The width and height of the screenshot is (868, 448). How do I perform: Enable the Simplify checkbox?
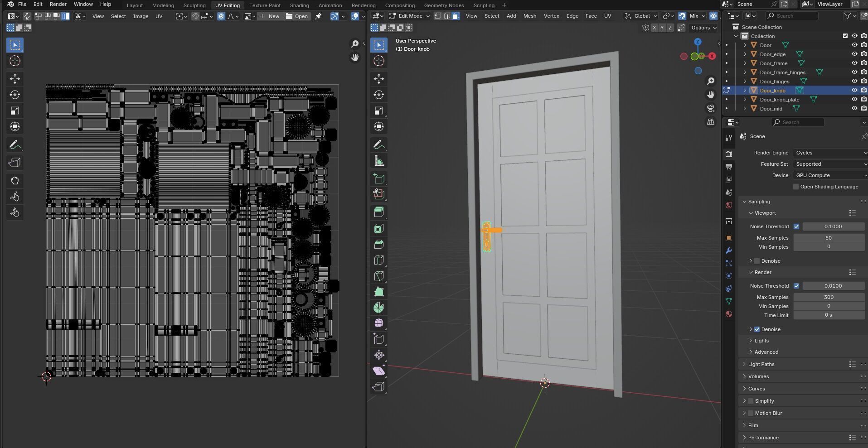751,401
